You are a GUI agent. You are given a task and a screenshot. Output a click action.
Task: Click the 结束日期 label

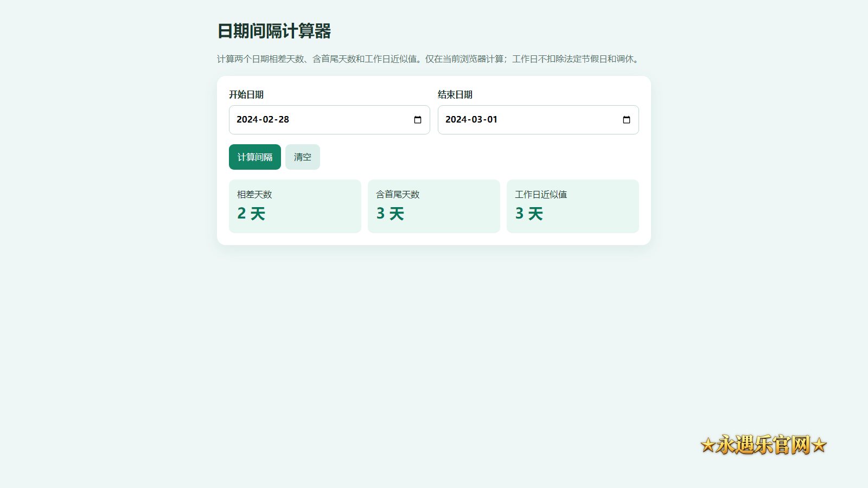click(455, 94)
